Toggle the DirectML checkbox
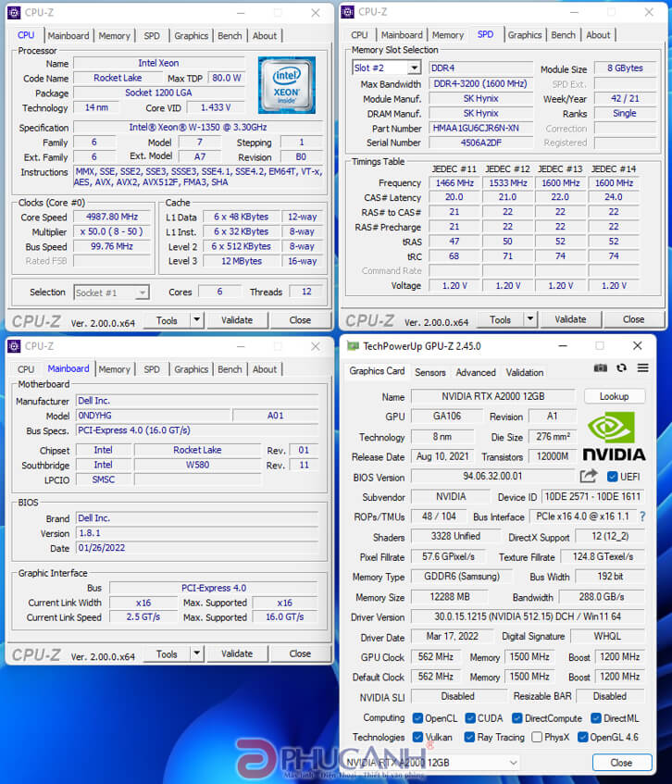This screenshot has height=784, width=672. pos(595,718)
